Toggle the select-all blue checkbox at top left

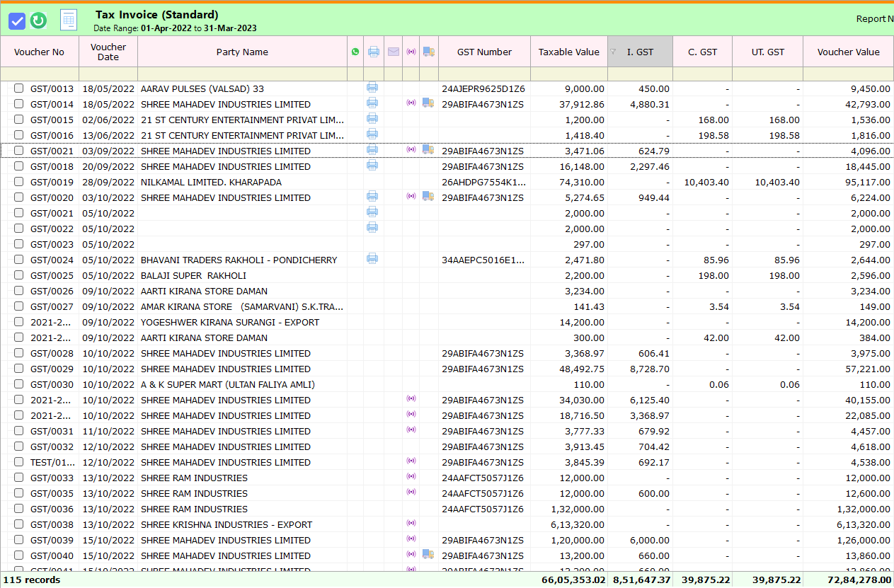[x=17, y=21]
